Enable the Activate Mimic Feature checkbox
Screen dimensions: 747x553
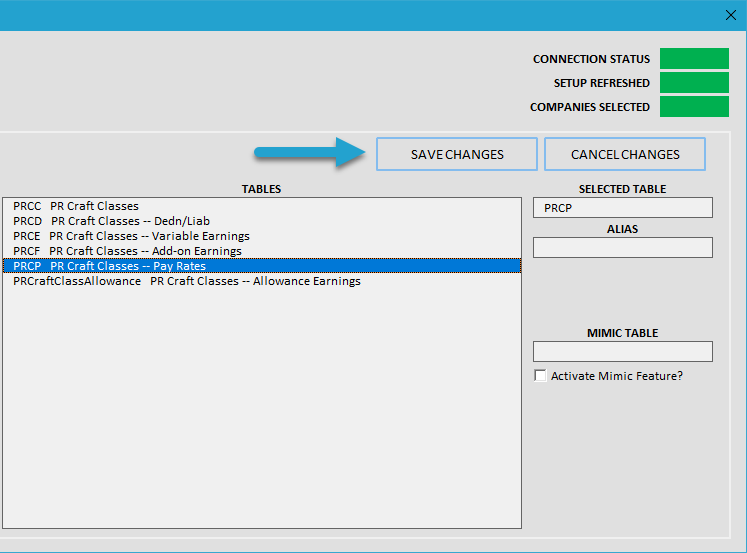click(540, 375)
